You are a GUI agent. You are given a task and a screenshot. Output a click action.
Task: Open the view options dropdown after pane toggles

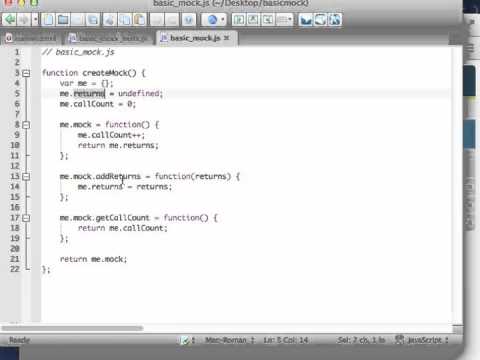(x=284, y=20)
